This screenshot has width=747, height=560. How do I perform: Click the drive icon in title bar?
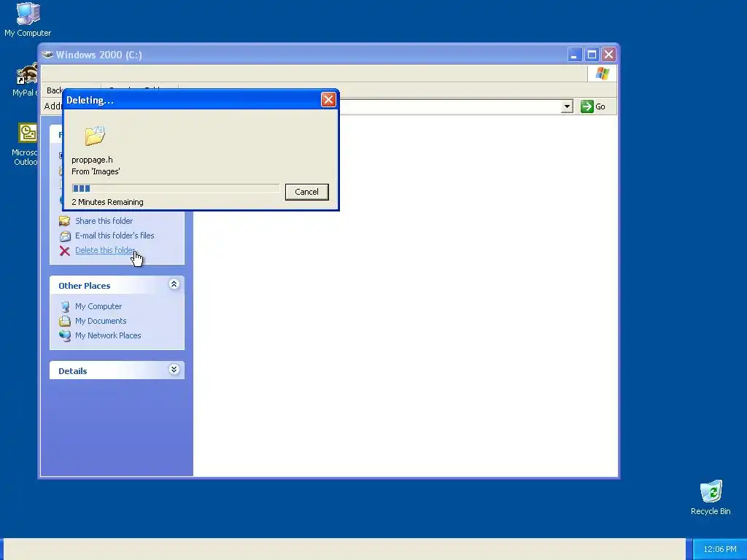click(47, 54)
